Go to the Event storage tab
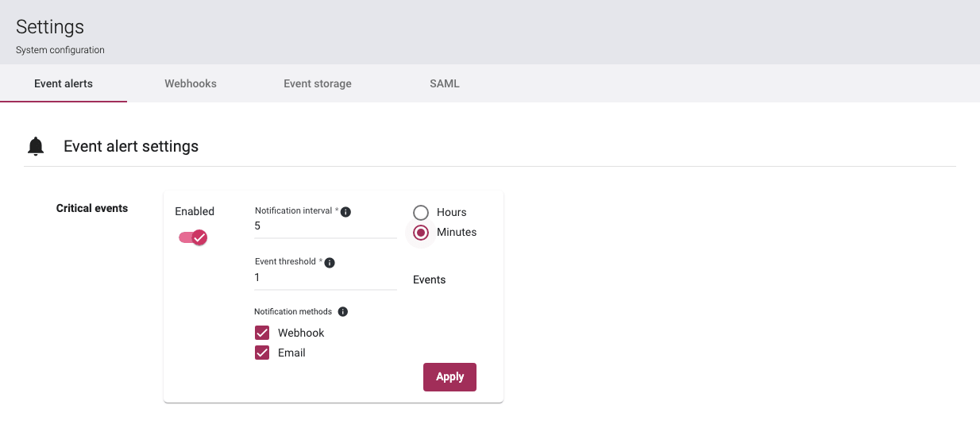980x424 pixels. 318,83
